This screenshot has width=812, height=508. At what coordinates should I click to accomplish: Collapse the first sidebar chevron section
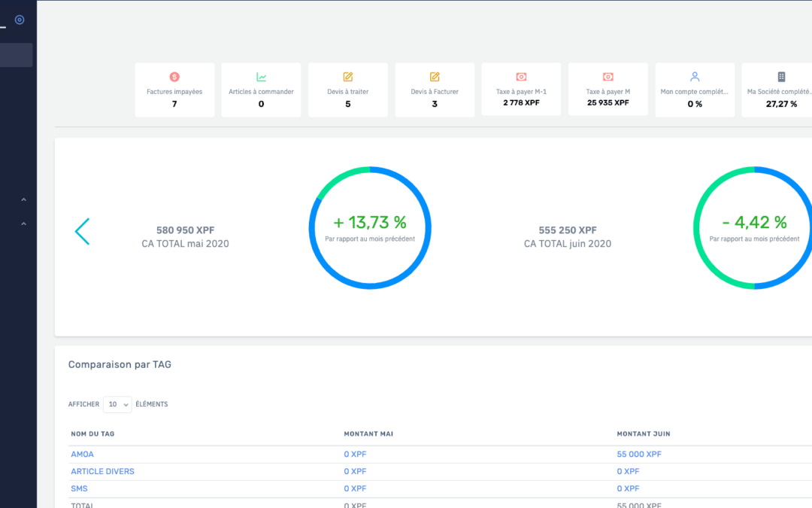pyautogui.click(x=23, y=200)
